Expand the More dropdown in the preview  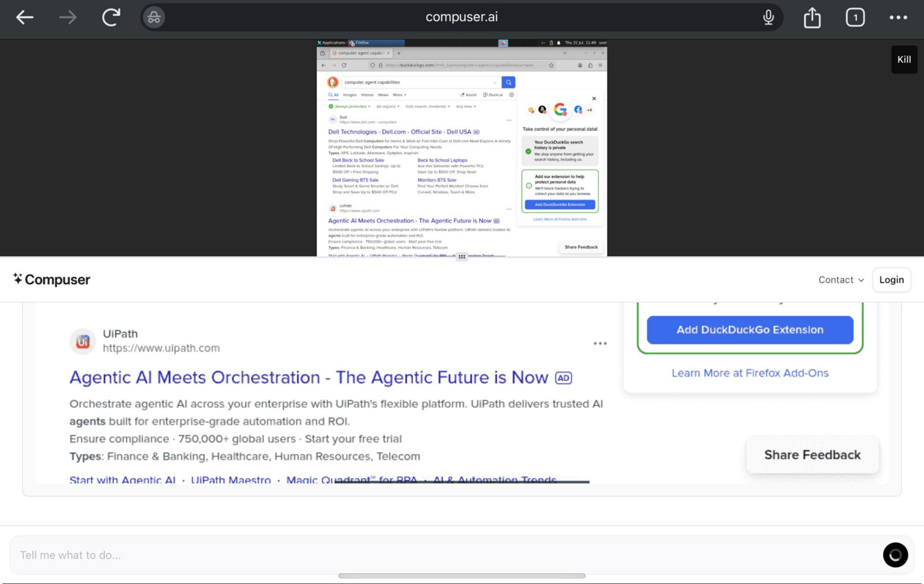[x=399, y=95]
